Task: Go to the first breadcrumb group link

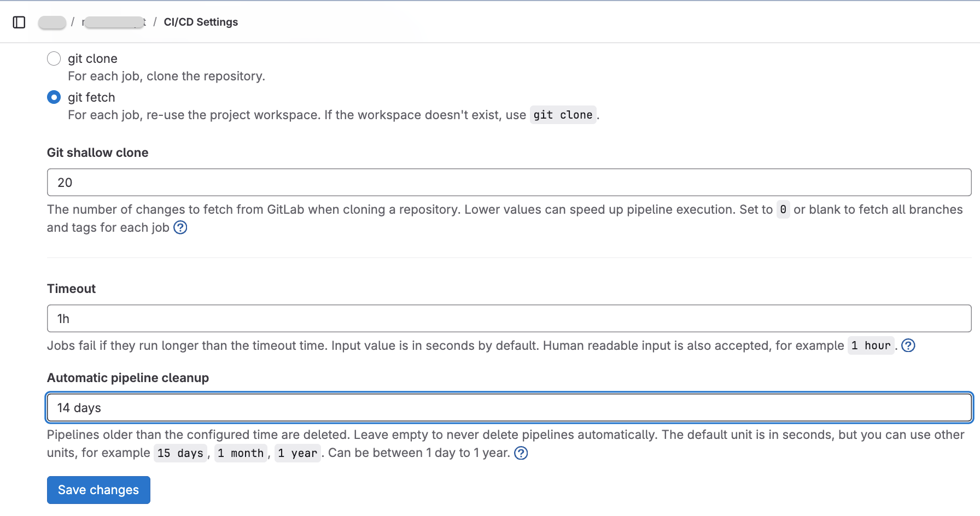Action: tap(52, 22)
